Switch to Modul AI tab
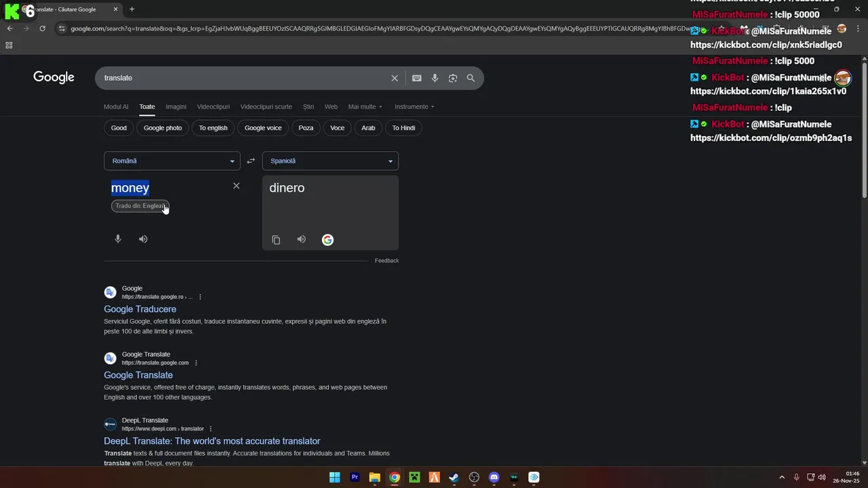Image resolution: width=868 pixels, height=488 pixels. click(116, 106)
